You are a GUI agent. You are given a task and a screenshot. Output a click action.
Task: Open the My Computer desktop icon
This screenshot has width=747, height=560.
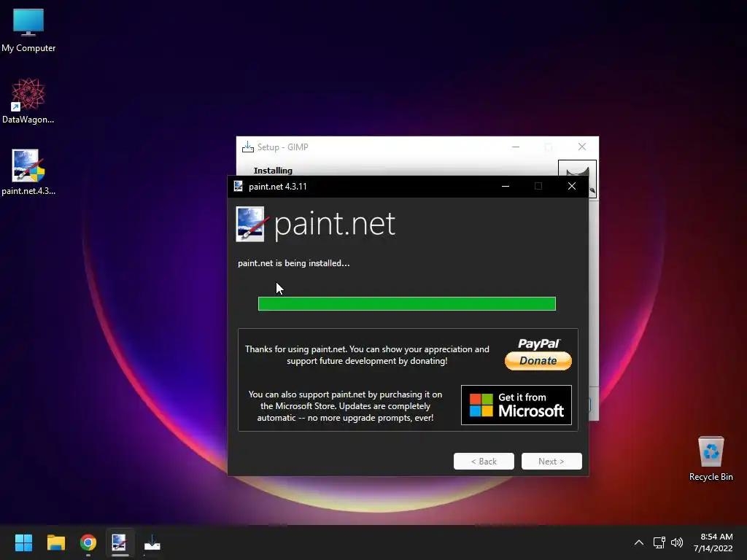tap(28, 30)
